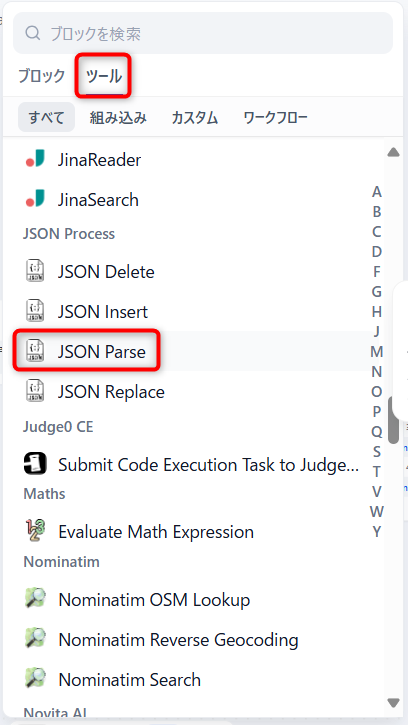Screen dimensions: 408x725
Task: Click the JinaReader tool icon
Action: [x=35, y=160]
